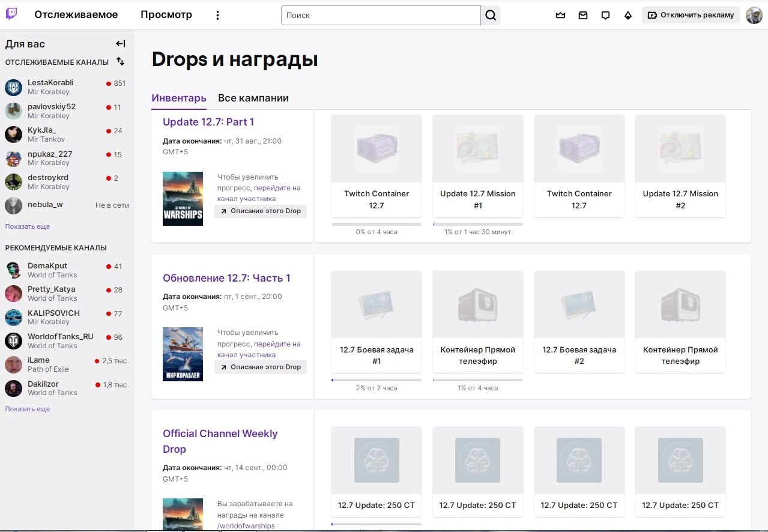
Task: Click progress bar showing 1% от 4 часа
Action: (478, 380)
